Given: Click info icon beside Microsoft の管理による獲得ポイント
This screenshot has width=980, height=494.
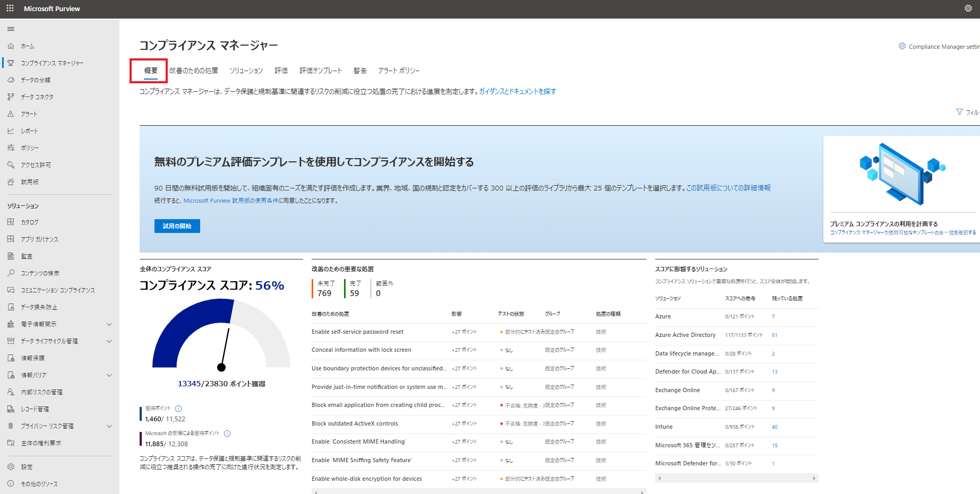Looking at the screenshot, I should tap(227, 434).
